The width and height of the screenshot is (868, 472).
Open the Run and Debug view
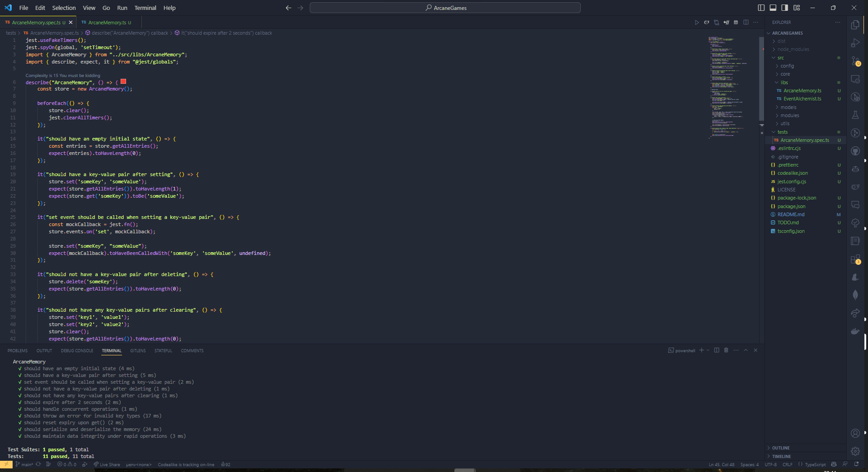[x=855, y=43]
